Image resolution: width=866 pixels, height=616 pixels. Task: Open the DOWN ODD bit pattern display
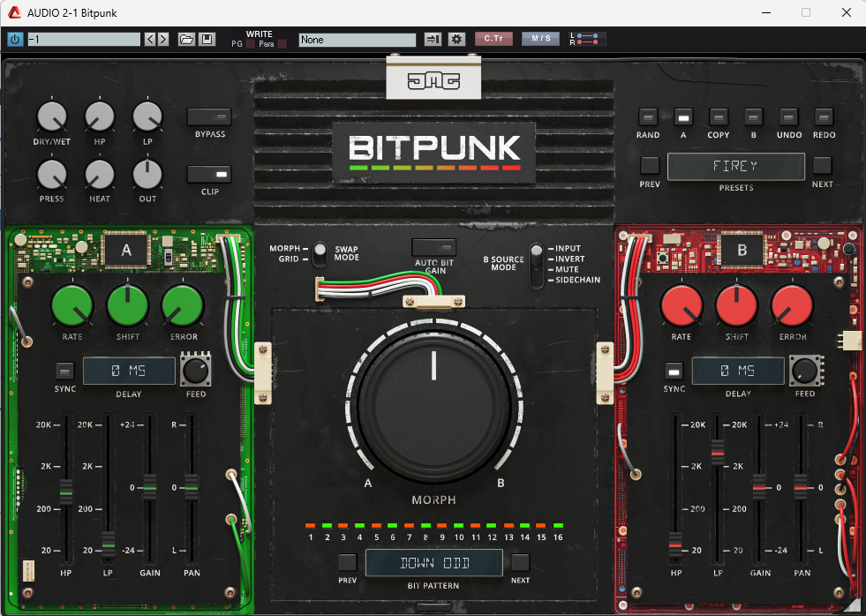point(434,563)
